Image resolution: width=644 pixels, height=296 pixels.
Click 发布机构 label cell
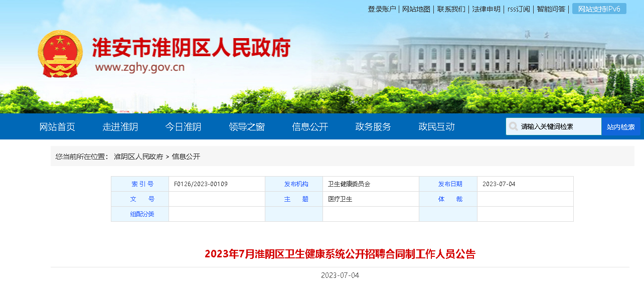294,184
